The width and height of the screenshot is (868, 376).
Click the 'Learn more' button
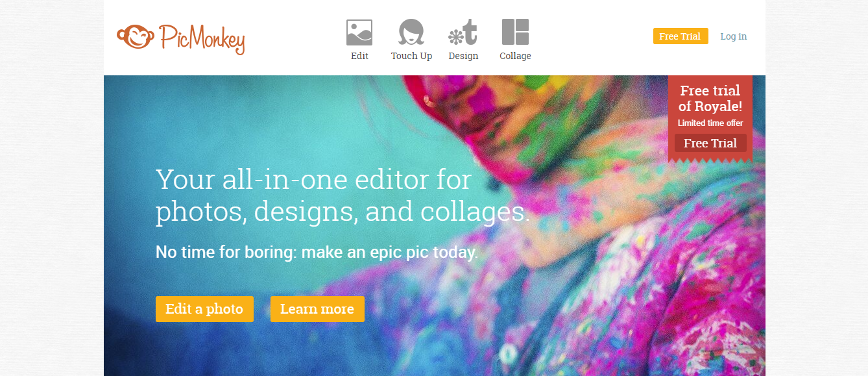(x=317, y=309)
